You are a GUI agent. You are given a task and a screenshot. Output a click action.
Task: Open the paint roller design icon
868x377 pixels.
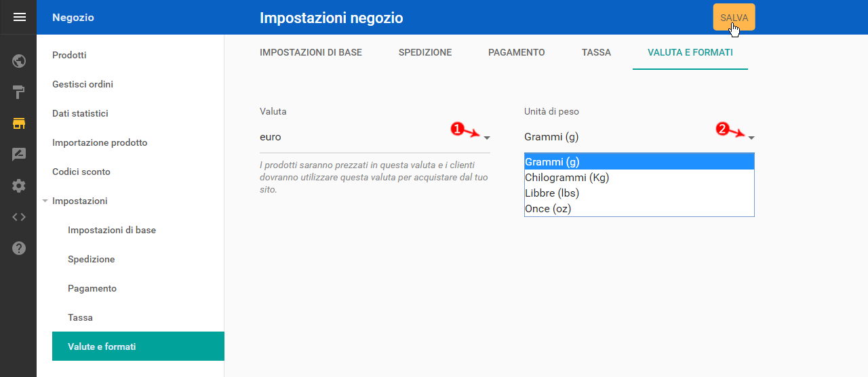tap(19, 92)
